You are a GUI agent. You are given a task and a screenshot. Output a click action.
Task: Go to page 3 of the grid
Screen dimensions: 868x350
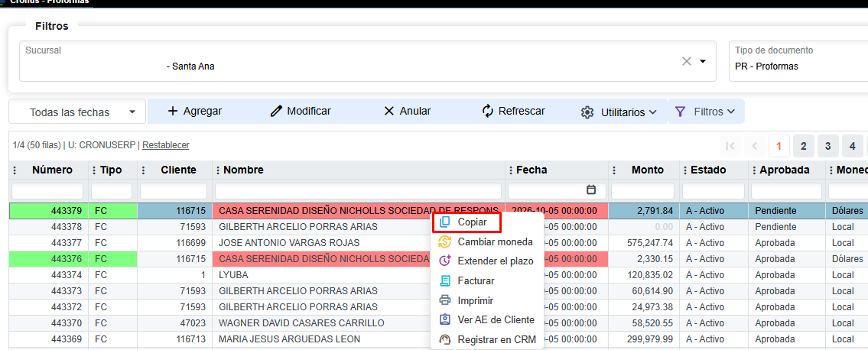[x=827, y=146]
